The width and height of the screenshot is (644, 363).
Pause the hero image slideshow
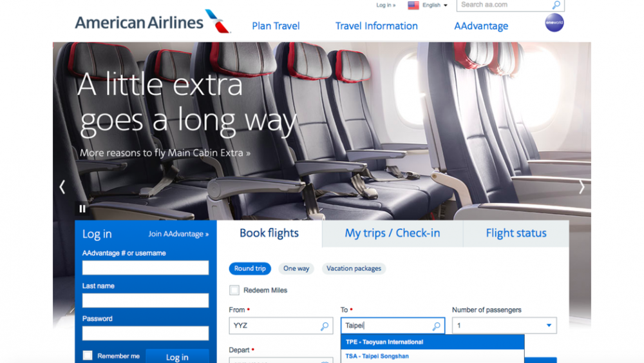[82, 209]
